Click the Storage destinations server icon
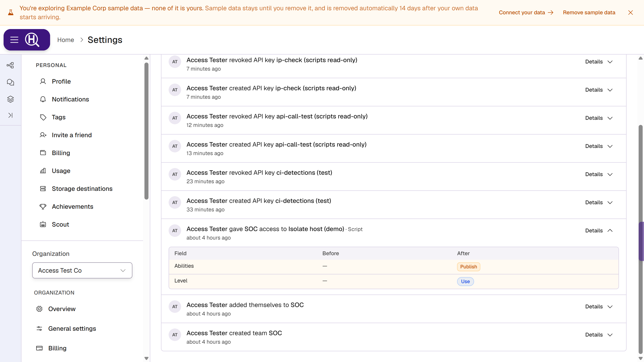 pos(43,189)
